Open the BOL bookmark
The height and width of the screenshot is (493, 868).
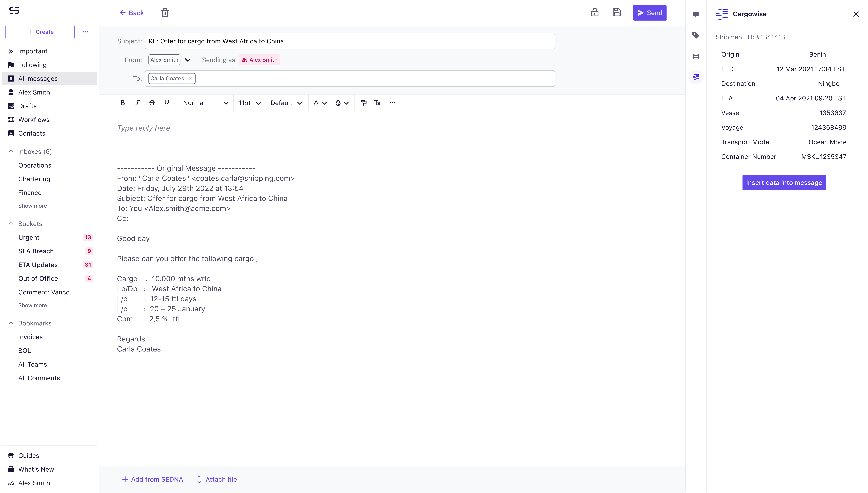24,351
